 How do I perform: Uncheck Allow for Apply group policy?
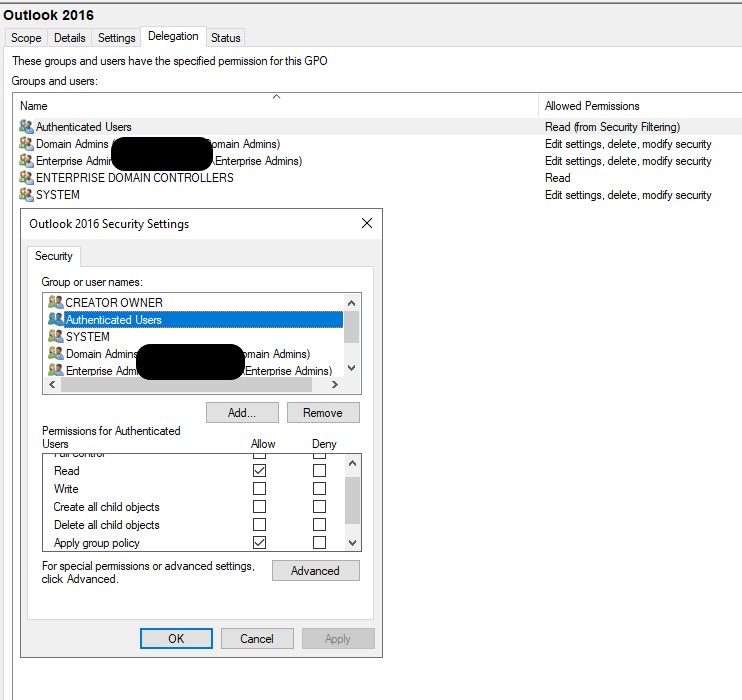pos(259,542)
